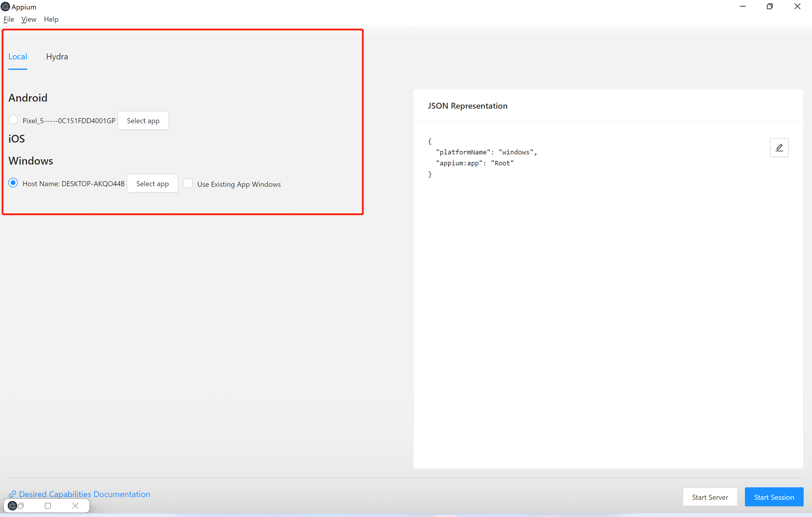Click Select app for the Windows host

click(x=152, y=184)
